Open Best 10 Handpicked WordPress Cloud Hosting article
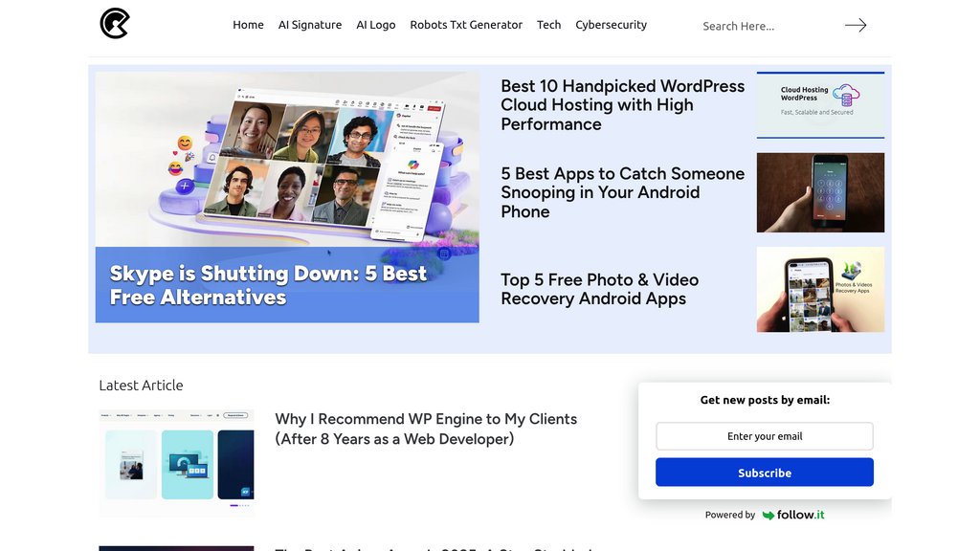This screenshot has height=551, width=980. coord(622,105)
